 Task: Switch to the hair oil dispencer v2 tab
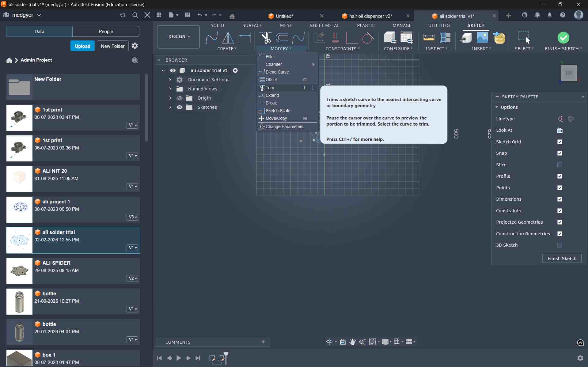coord(370,16)
